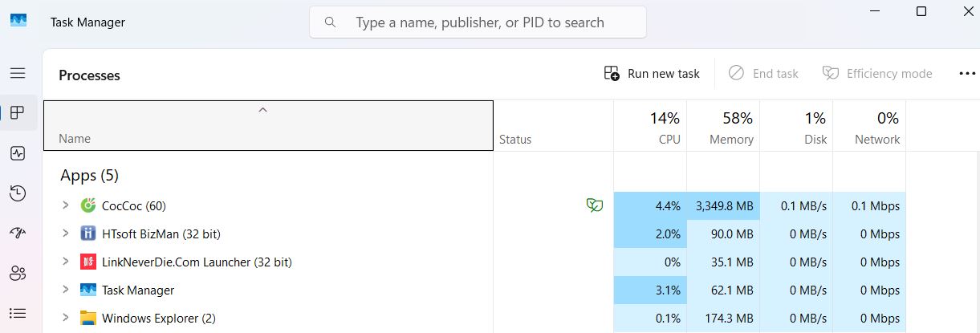
Task: Select the Task Manager process row name
Action: (x=138, y=290)
